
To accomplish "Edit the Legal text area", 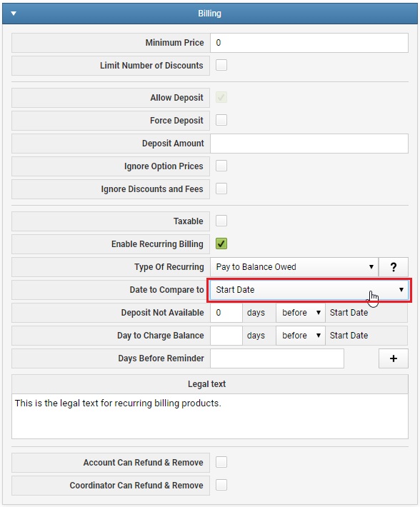I will click(210, 416).
